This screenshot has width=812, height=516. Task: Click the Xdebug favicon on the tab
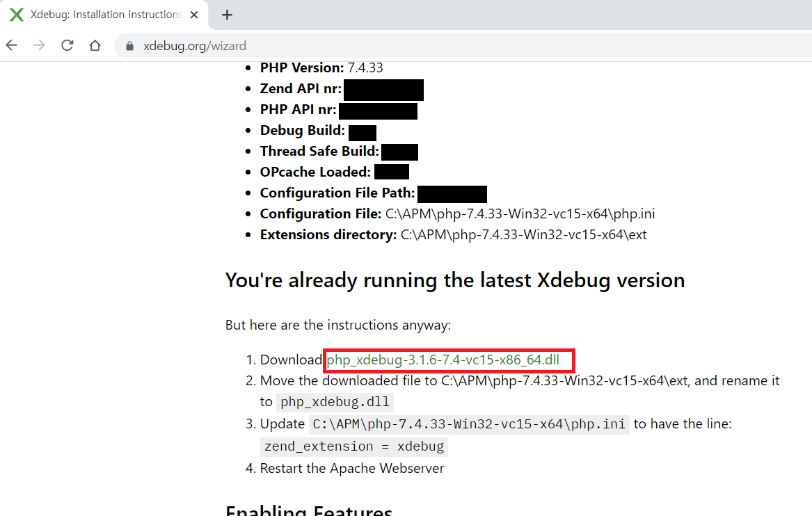point(17,15)
